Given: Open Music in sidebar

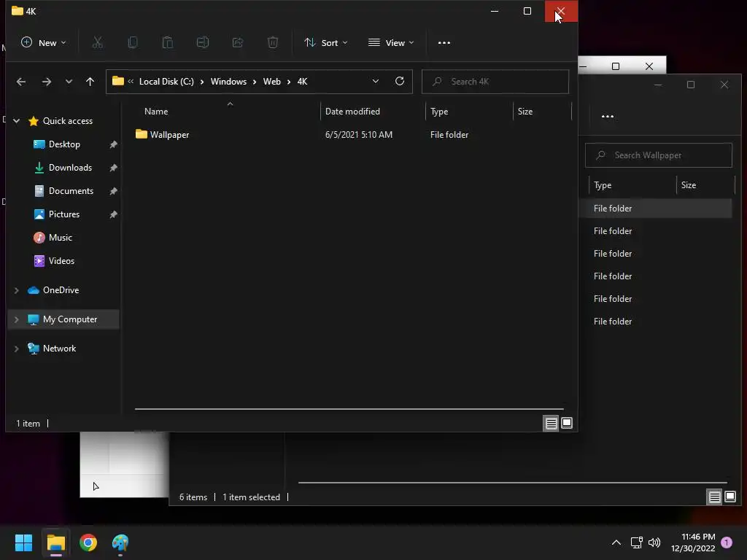Looking at the screenshot, I should tap(60, 238).
